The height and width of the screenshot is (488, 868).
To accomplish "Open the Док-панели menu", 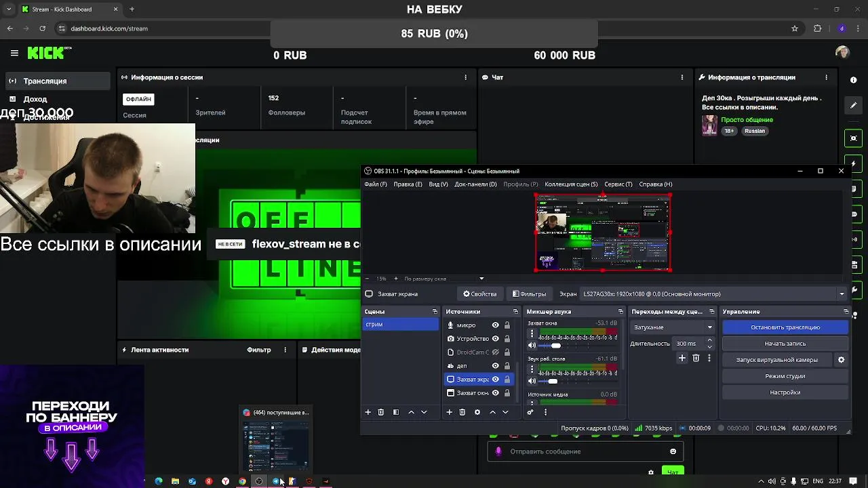I will pos(475,184).
